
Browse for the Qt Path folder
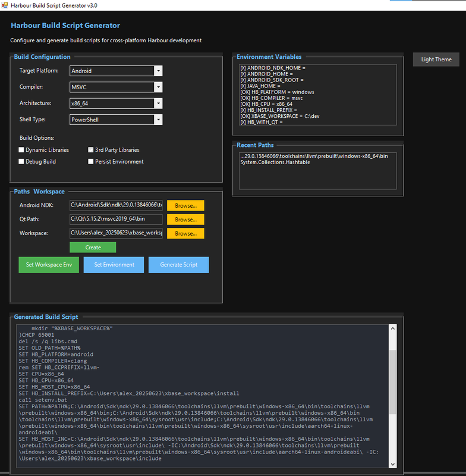pyautogui.click(x=185, y=220)
